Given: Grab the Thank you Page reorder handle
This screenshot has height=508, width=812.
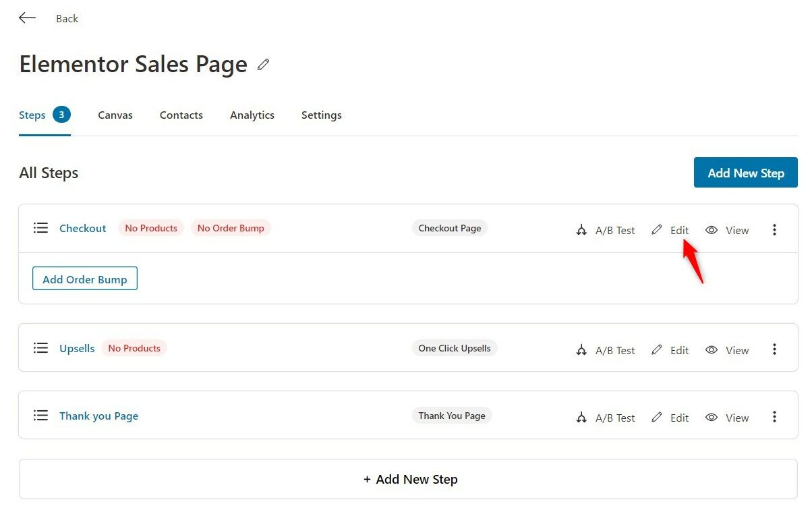Looking at the screenshot, I should (41, 416).
